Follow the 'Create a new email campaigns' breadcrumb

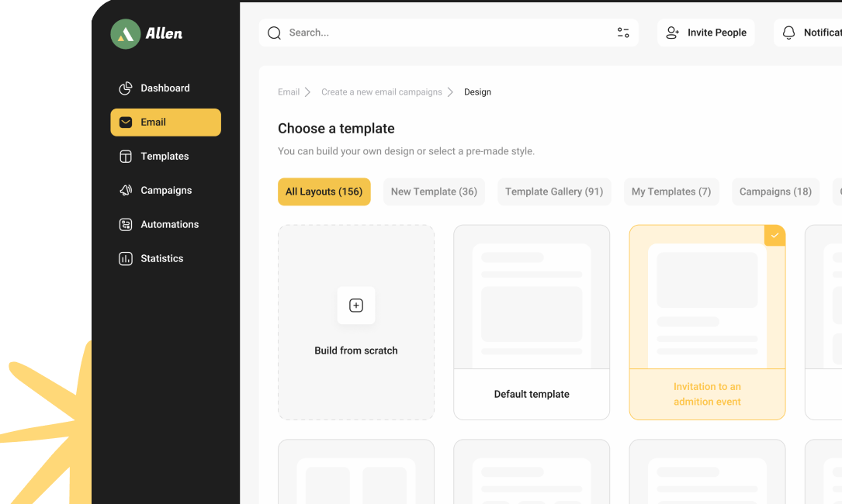point(381,92)
